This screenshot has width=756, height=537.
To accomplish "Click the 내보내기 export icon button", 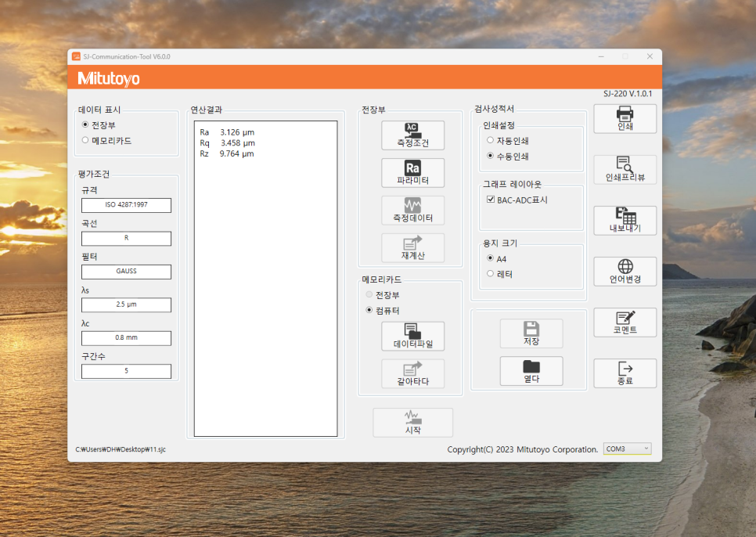I will pyautogui.click(x=625, y=221).
